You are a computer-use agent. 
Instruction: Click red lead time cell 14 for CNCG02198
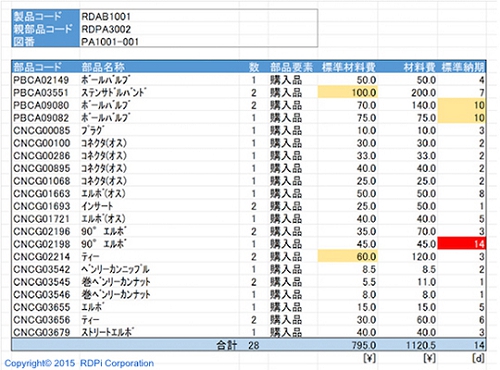click(x=462, y=244)
